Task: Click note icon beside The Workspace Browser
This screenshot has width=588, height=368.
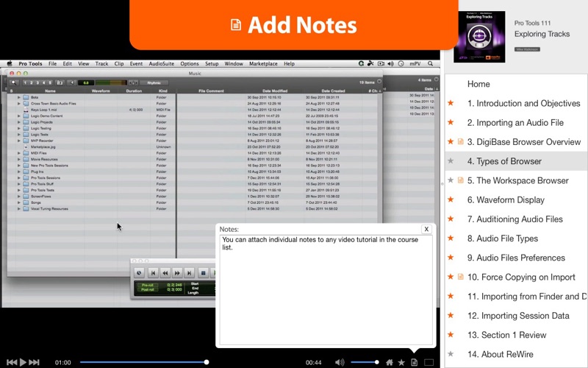Action: [461, 180]
